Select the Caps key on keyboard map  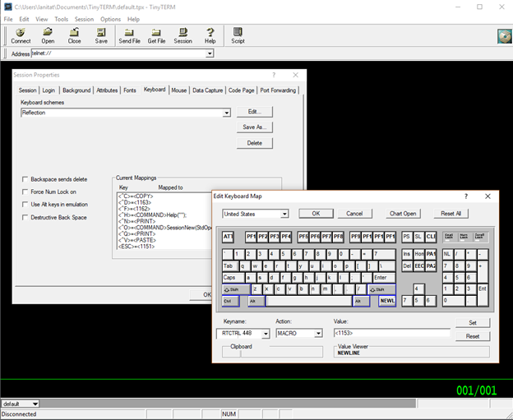(233, 278)
